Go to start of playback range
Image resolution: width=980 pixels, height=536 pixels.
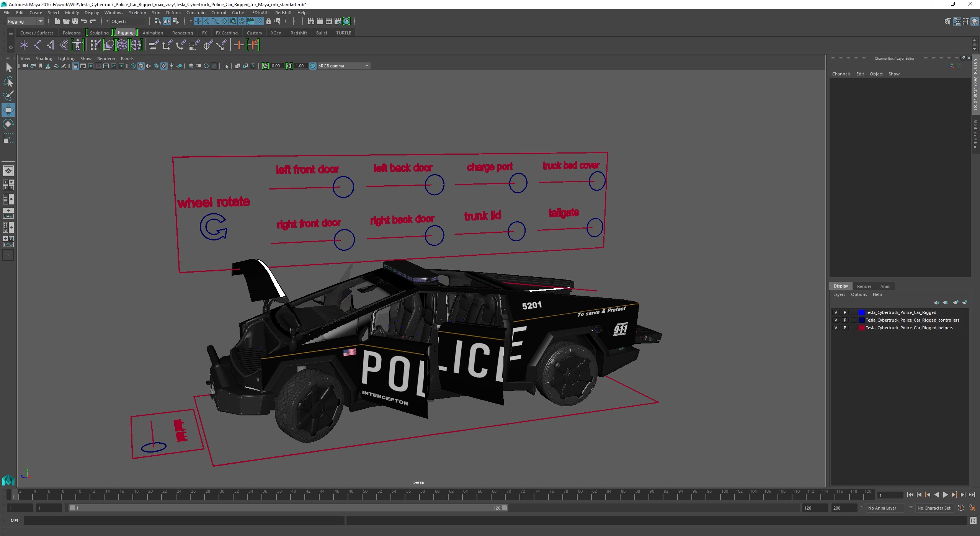pos(910,495)
